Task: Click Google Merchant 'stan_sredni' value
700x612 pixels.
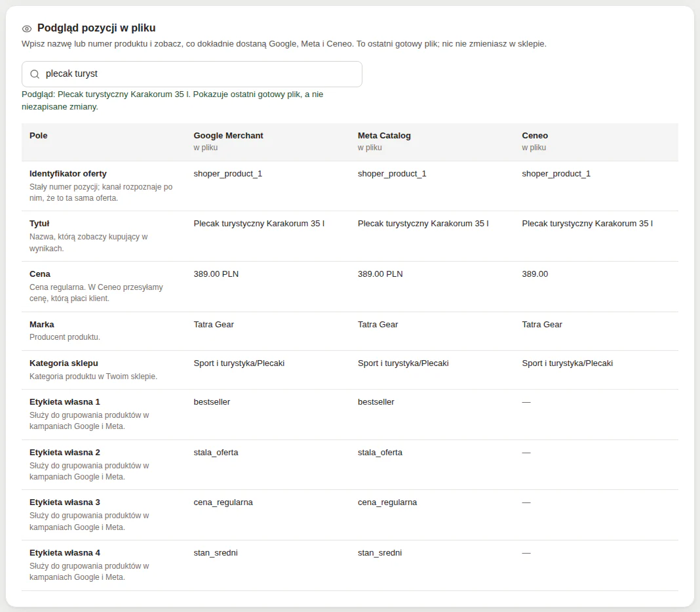Action: [x=216, y=553]
